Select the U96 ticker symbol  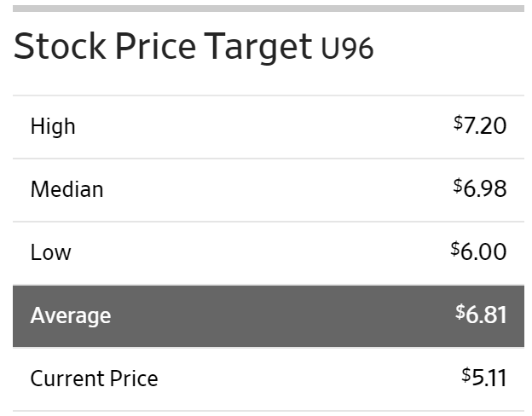click(347, 49)
